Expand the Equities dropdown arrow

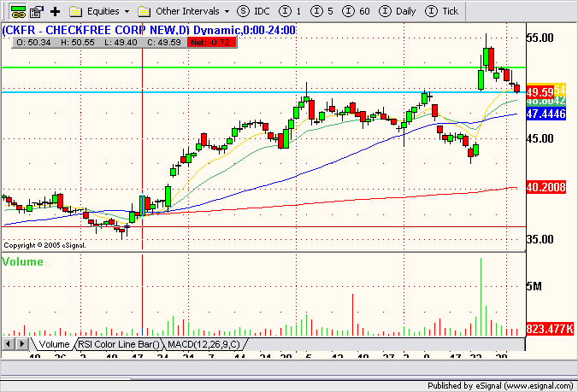point(127,12)
